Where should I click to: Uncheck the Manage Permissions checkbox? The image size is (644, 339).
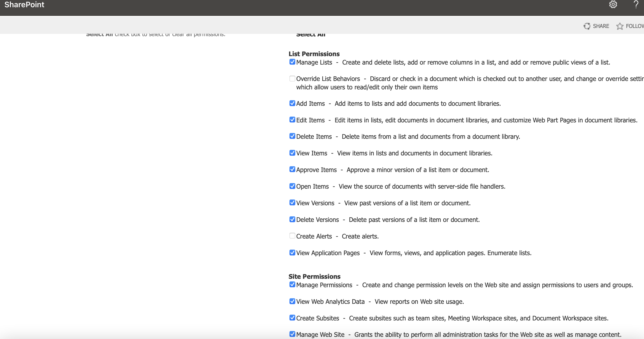pos(292,285)
